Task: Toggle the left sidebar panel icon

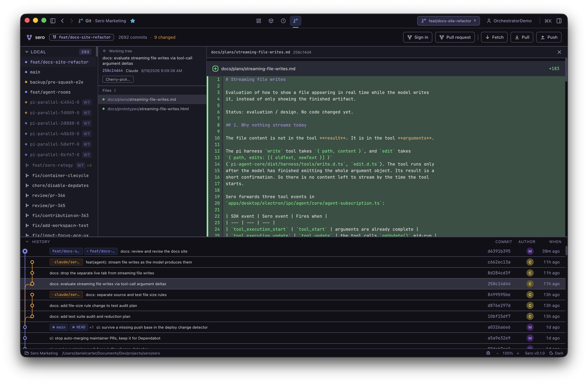Action: click(53, 21)
